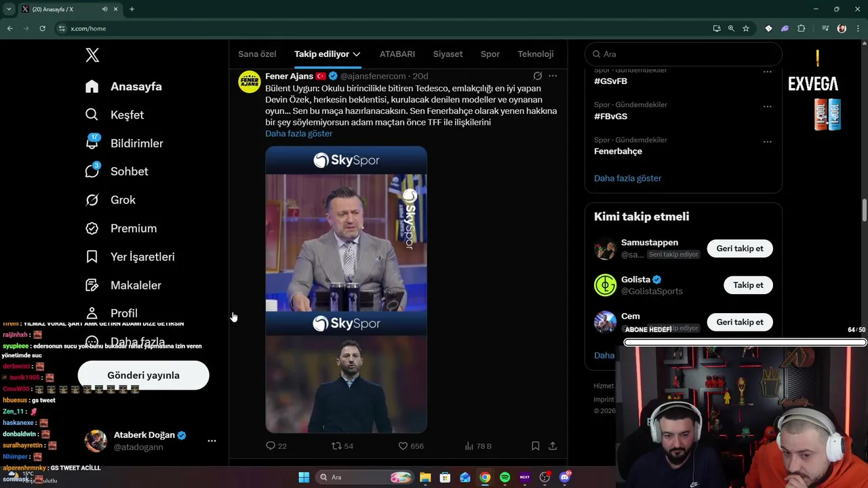
Task: Open Yer İşaretleri bookmarks
Action: pos(130,257)
